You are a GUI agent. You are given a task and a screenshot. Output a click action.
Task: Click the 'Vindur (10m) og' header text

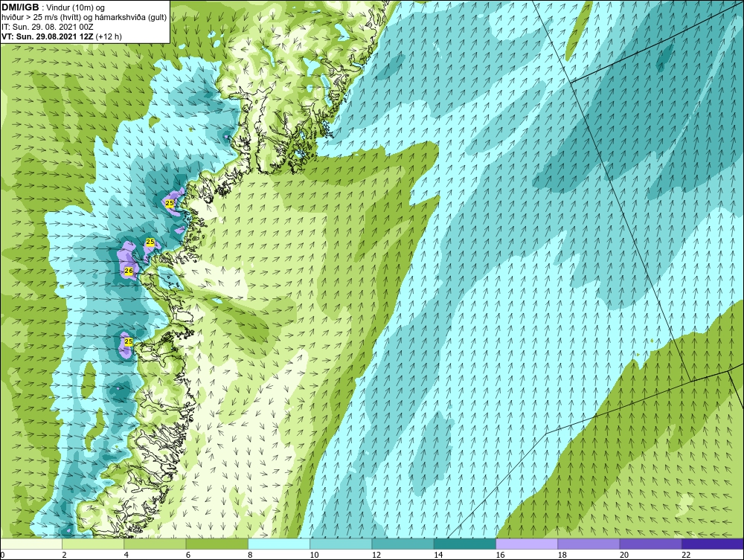(x=77, y=8)
